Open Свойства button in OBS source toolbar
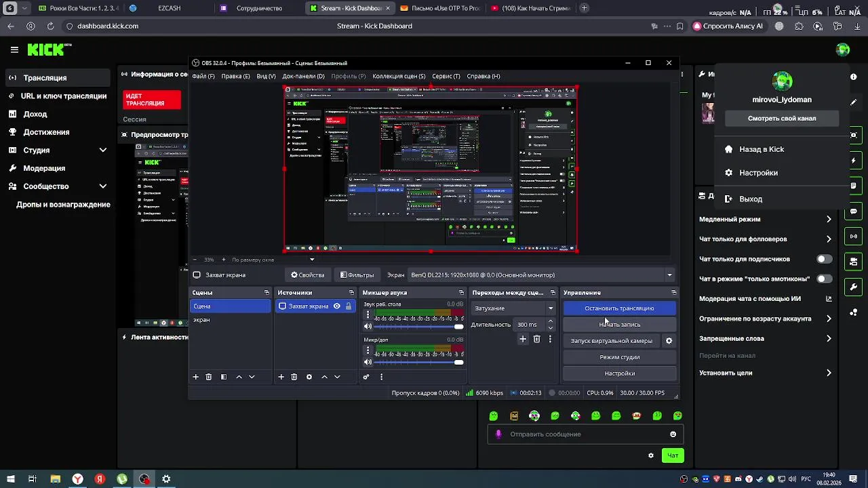The height and width of the screenshot is (488, 868). point(307,275)
